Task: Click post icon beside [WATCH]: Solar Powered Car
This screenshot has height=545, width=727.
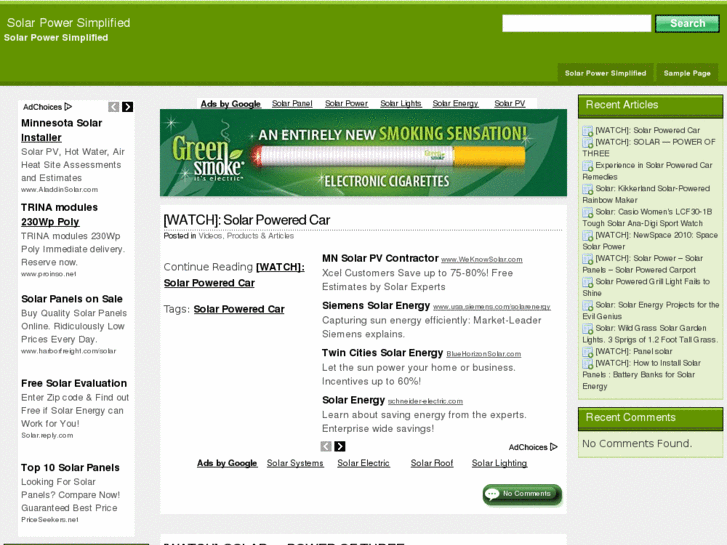Action: click(x=587, y=131)
